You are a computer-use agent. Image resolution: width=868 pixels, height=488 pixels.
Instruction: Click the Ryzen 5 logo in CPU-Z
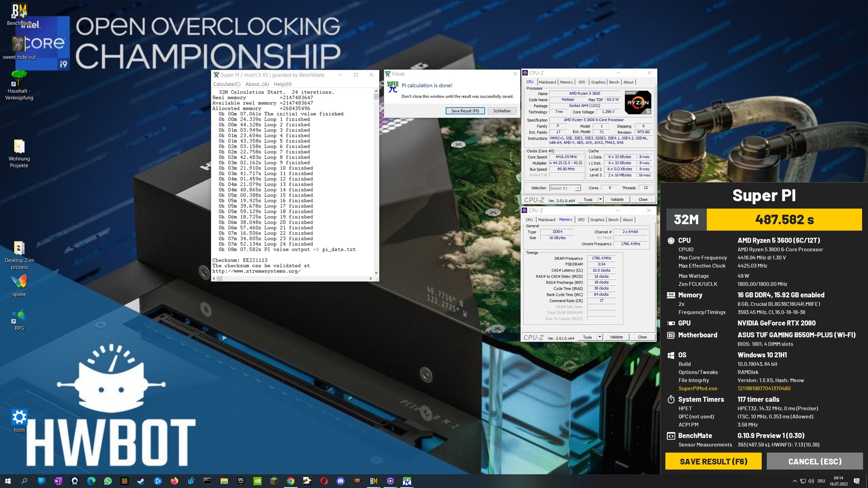[638, 102]
